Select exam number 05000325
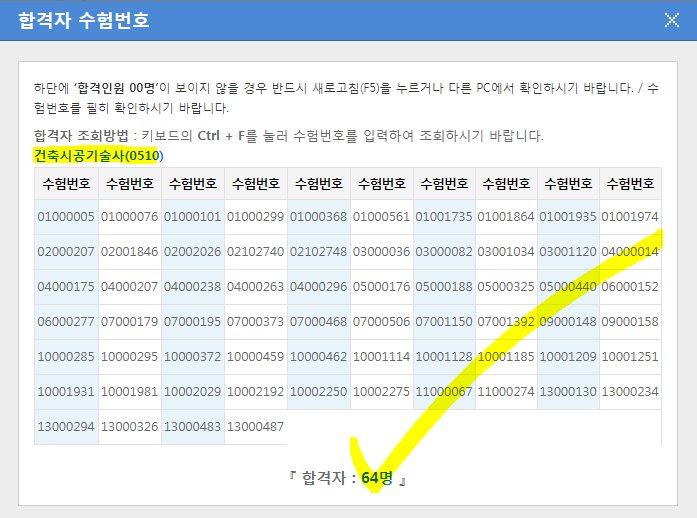The image size is (697, 518). click(506, 286)
